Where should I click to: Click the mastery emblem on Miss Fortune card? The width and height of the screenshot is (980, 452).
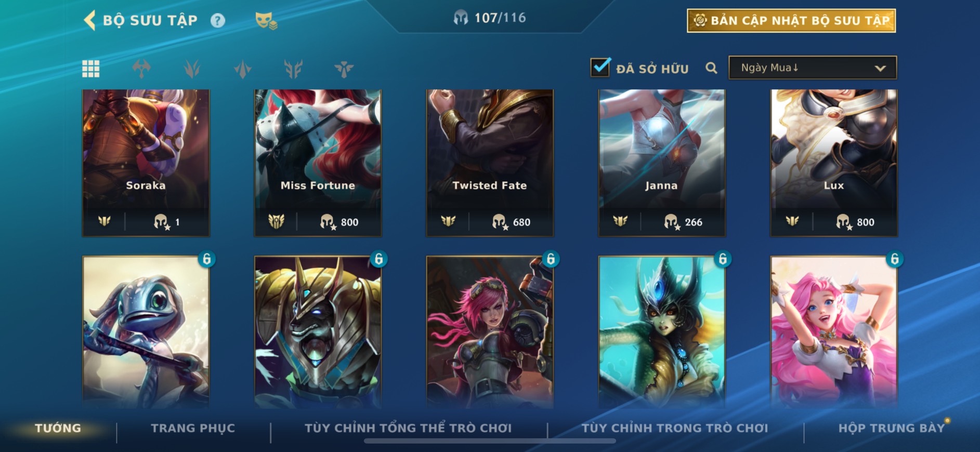276,222
